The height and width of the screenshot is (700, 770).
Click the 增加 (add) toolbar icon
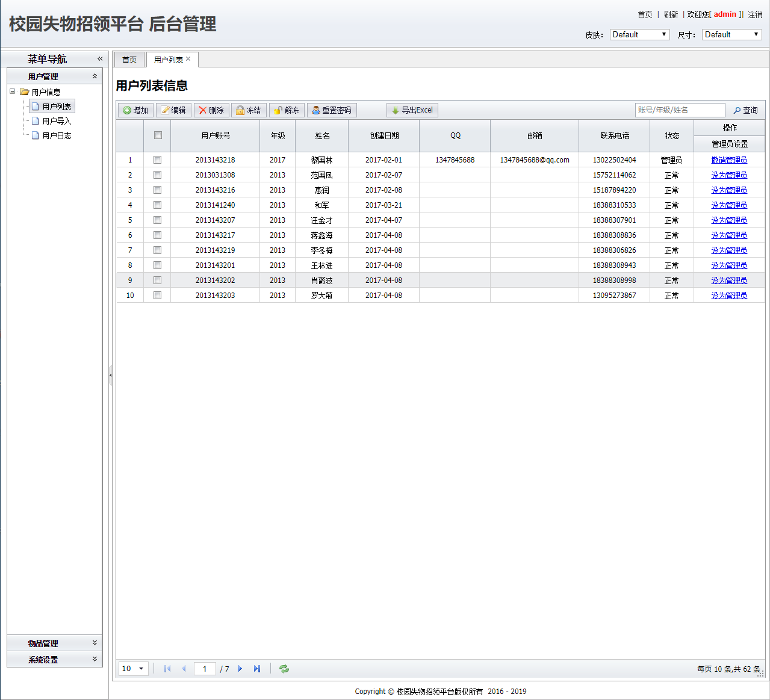(128, 110)
